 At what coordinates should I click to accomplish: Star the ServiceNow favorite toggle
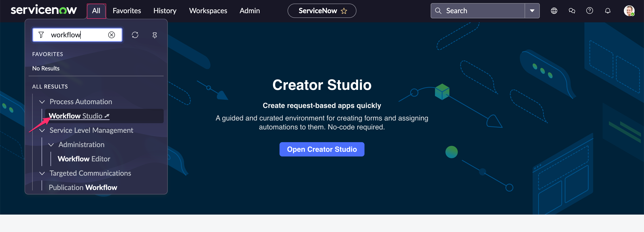344,11
